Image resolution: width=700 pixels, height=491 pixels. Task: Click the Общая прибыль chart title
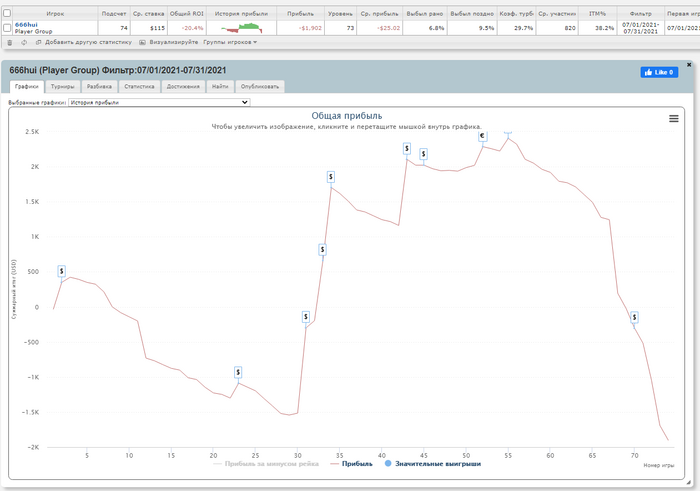tap(346, 116)
